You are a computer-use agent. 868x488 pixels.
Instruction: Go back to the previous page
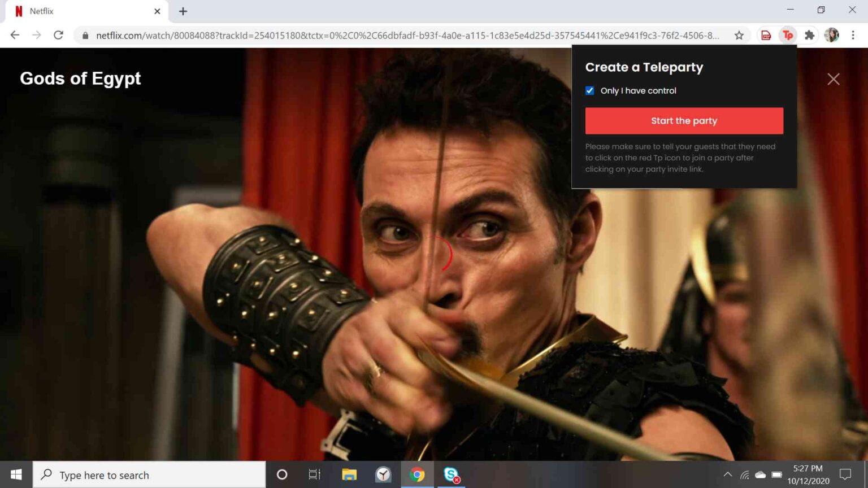coord(15,35)
